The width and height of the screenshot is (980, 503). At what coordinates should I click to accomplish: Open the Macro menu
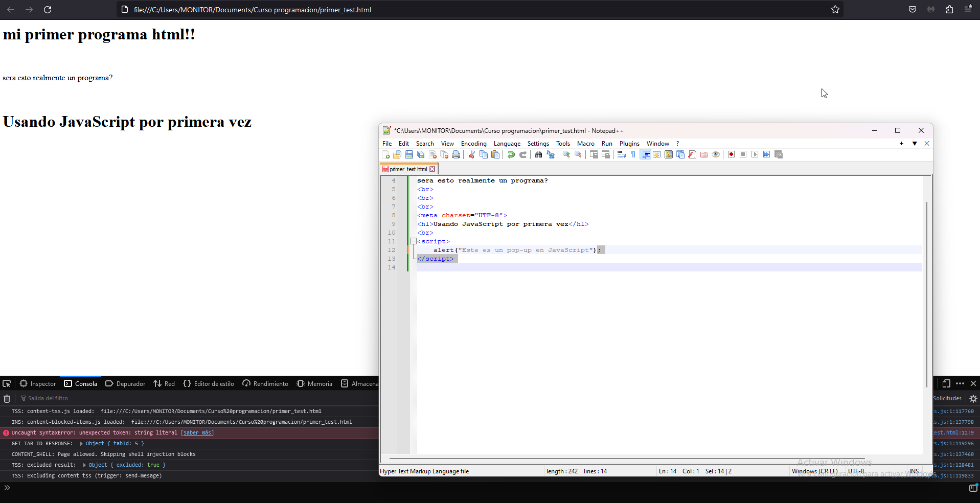click(x=585, y=144)
